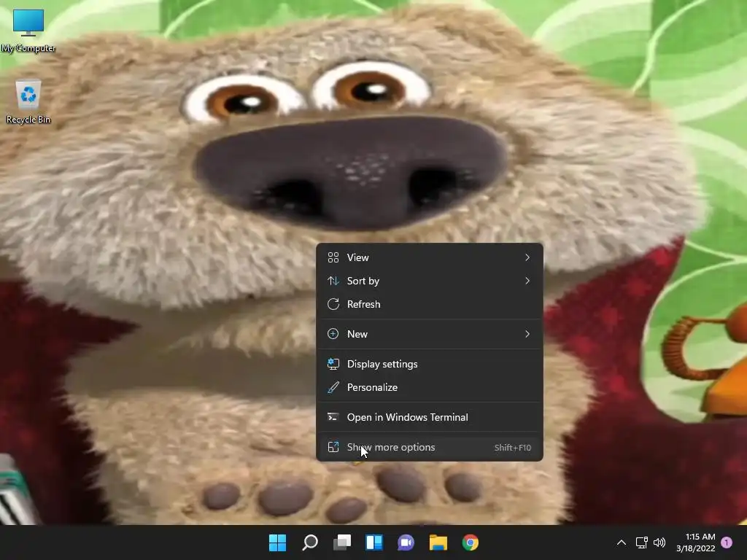Click the circular Refresh arrow icon
Viewport: 747px width, 560px height.
tap(333, 304)
